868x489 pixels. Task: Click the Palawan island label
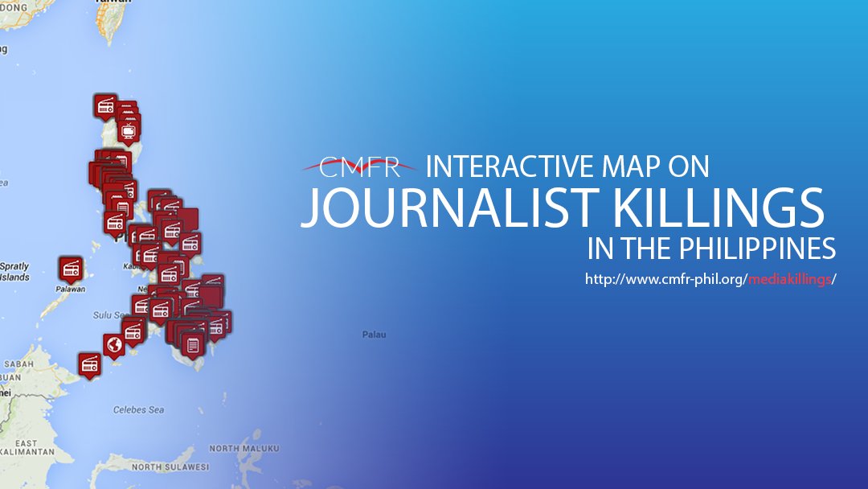tap(70, 289)
